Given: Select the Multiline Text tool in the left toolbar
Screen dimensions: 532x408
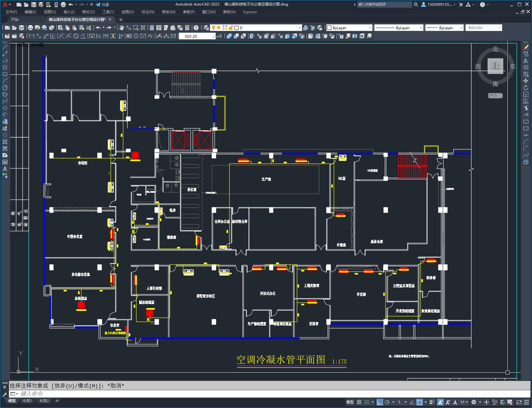Looking at the screenshot, I should click(5, 169).
